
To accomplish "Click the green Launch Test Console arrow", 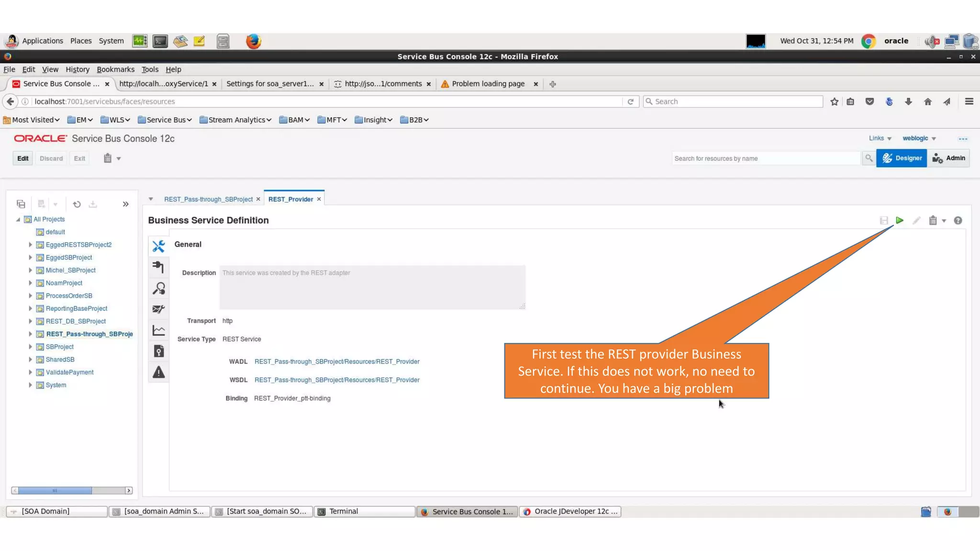I will [x=900, y=220].
